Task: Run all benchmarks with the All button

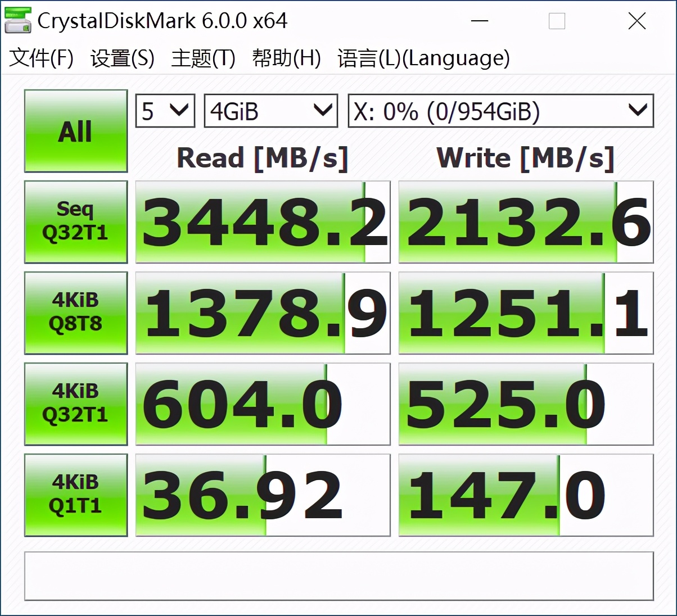Action: (75, 131)
